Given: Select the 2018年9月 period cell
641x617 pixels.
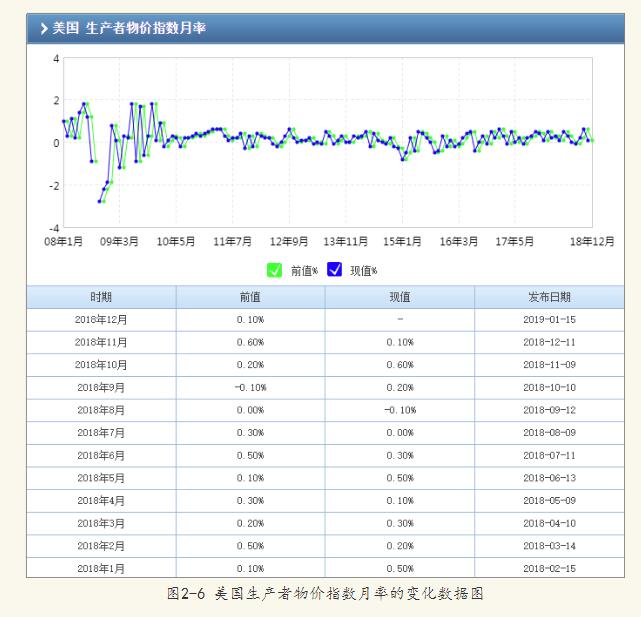Looking at the screenshot, I should click(x=101, y=387).
